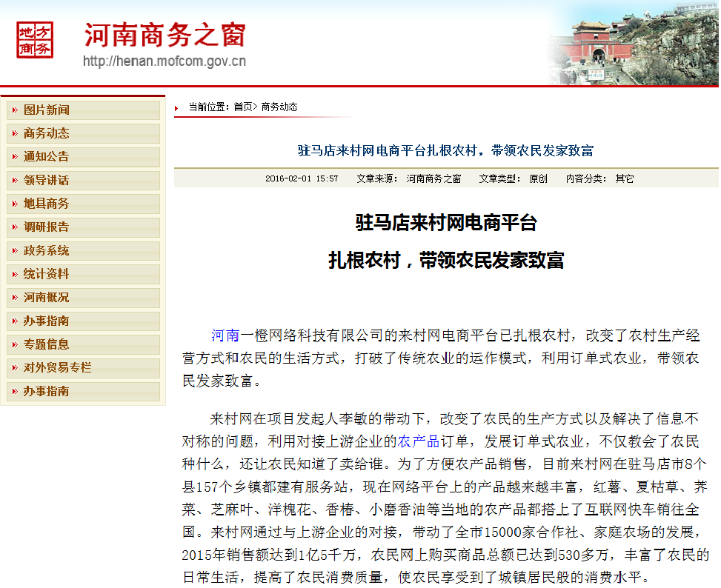The image size is (721, 588).
Task: Click 文章类型: 原创 text
Action: click(514, 178)
